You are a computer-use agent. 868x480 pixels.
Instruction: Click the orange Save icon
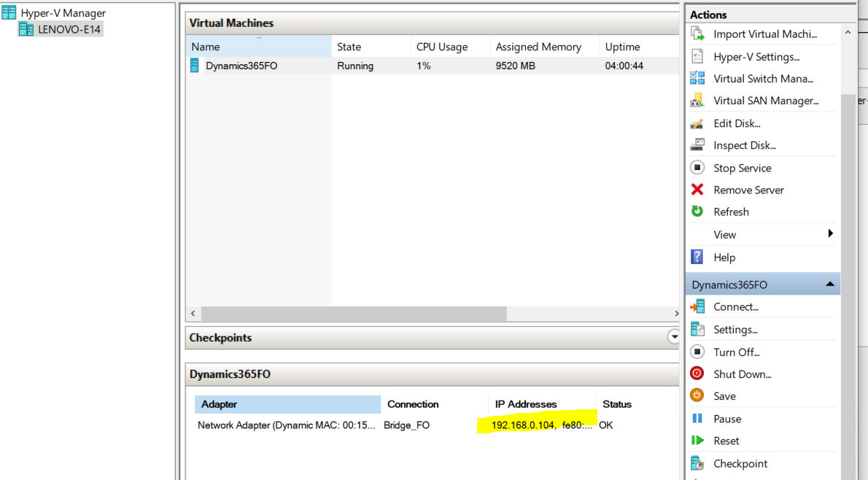pos(697,396)
